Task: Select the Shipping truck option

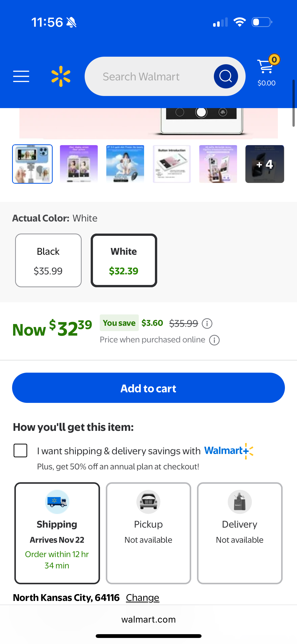Action: point(57,533)
